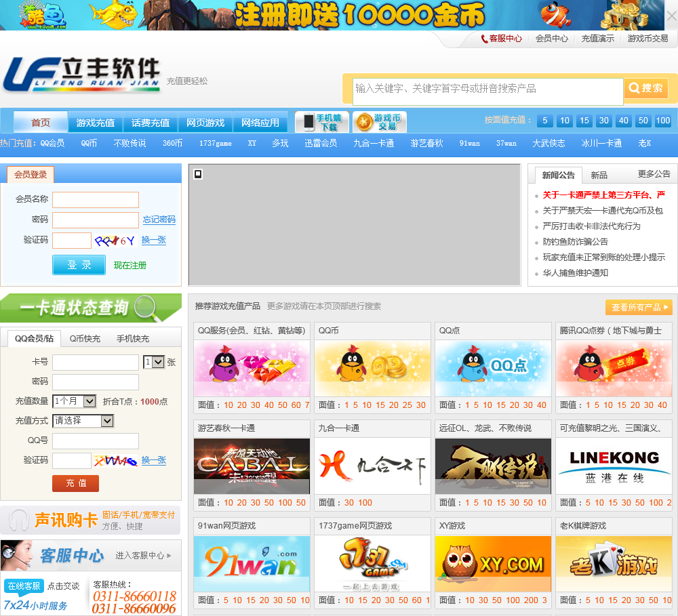Open the 老K游戏 thumbnail
Screen dimensions: 678x616
(x=614, y=564)
